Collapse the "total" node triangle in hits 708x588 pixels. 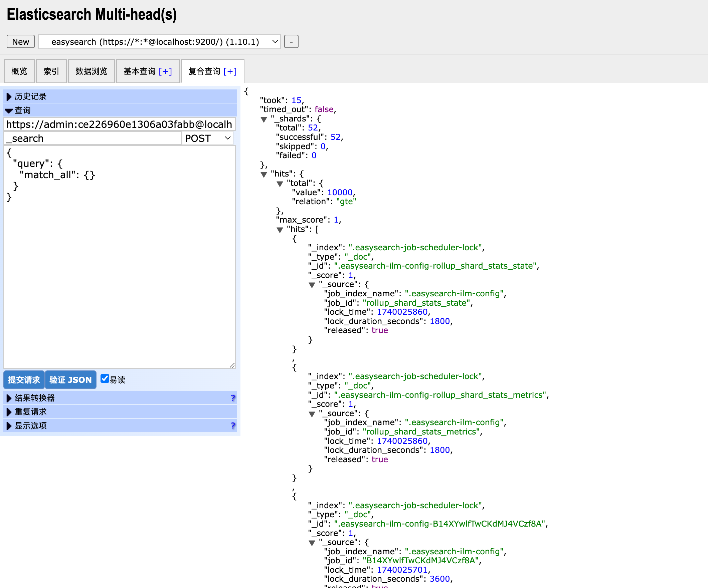tap(280, 184)
